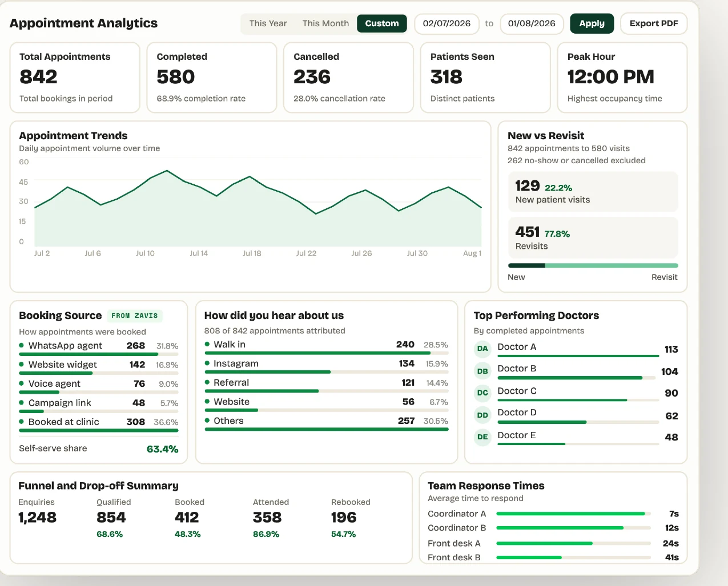Click the DC avatar for Doctor C

coord(482,393)
